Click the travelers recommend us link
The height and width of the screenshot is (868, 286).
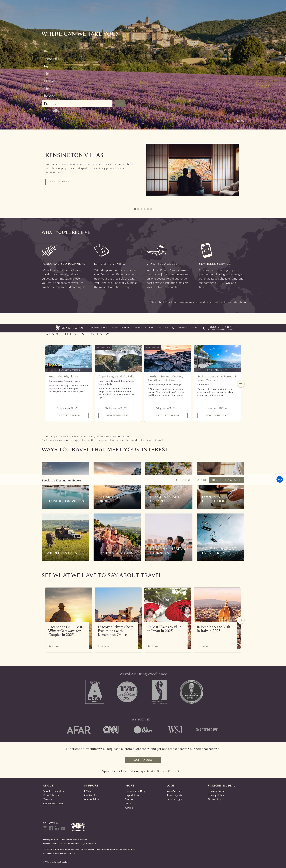(198, 302)
